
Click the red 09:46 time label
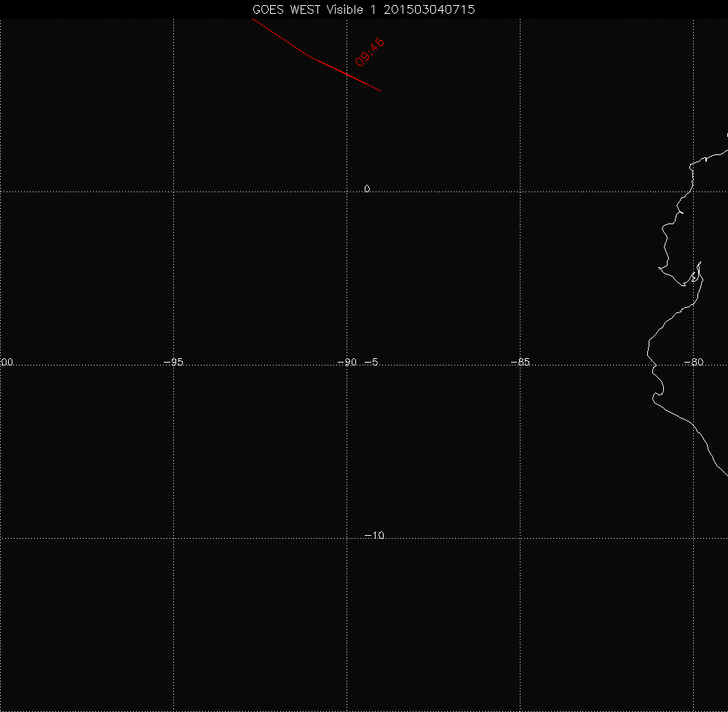coord(370,52)
